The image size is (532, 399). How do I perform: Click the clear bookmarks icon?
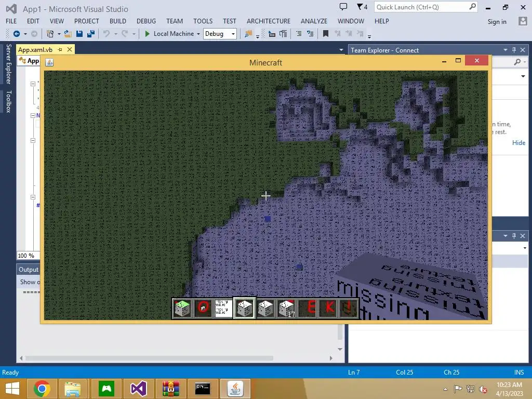coord(360,34)
